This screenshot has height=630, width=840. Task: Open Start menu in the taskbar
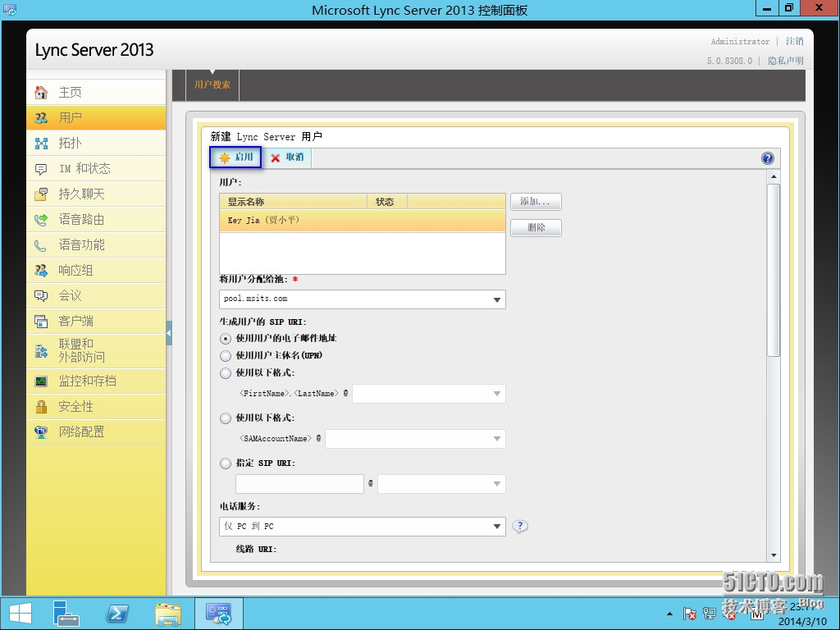pos(21,614)
